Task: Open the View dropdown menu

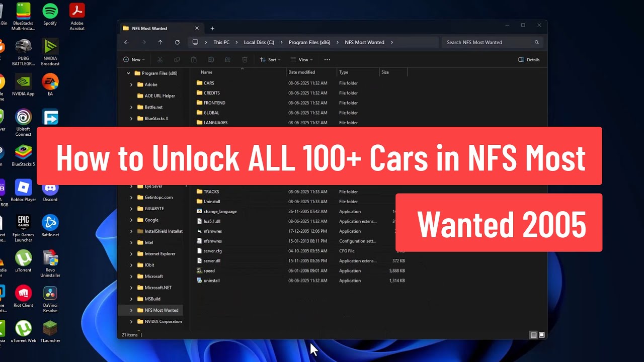Action: click(301, 60)
